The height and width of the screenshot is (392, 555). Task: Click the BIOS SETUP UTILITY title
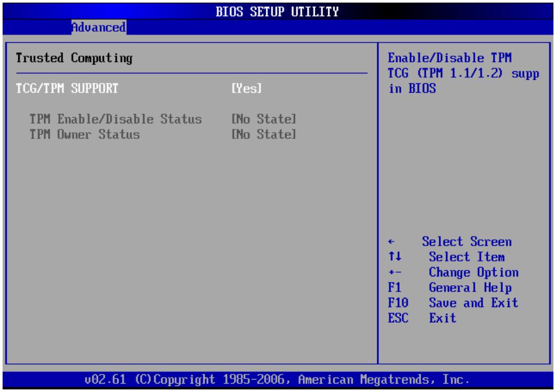[x=277, y=11]
